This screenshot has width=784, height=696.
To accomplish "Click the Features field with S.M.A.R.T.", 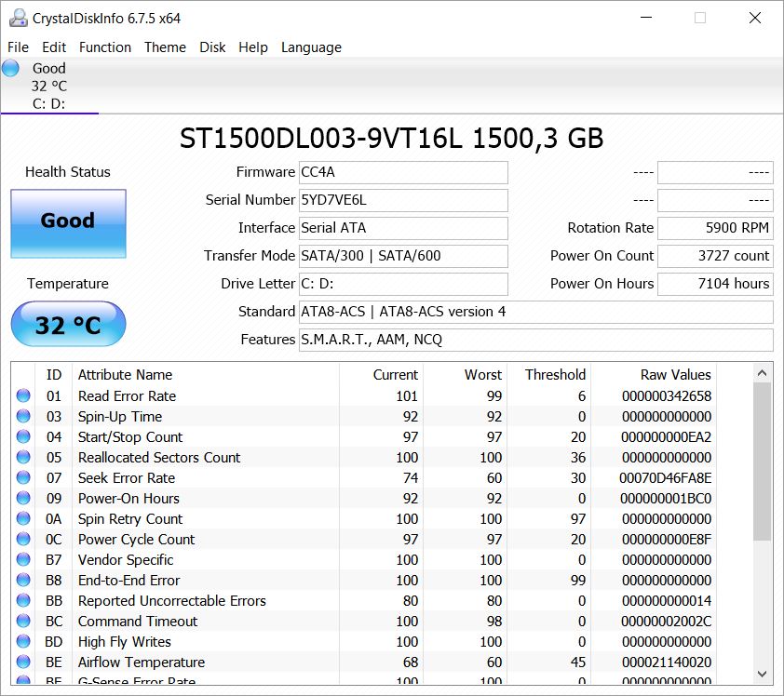I will tap(536, 341).
